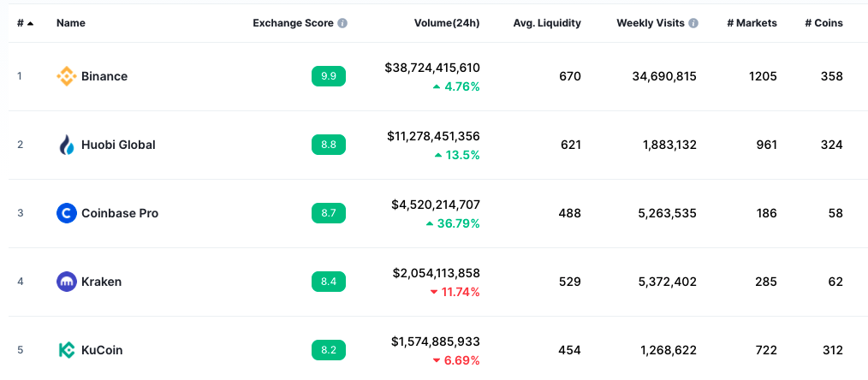
Task: Click the Exchange Score column header
Action: [293, 23]
